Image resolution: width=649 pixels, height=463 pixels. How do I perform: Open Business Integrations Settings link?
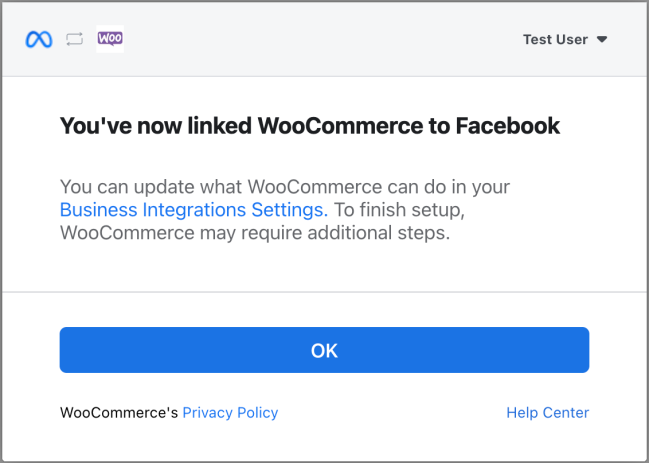pos(193,210)
